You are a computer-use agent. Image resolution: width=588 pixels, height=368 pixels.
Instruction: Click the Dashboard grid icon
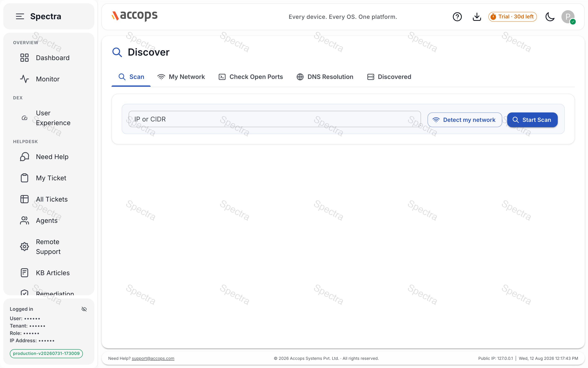coord(24,58)
